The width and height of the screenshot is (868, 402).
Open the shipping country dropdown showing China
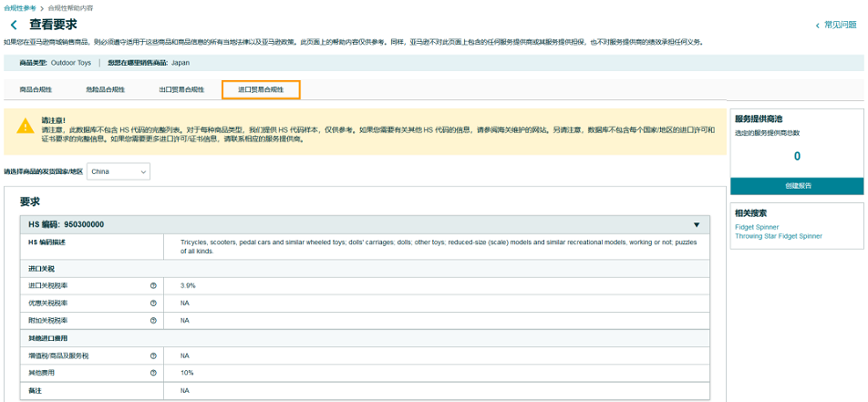(119, 171)
